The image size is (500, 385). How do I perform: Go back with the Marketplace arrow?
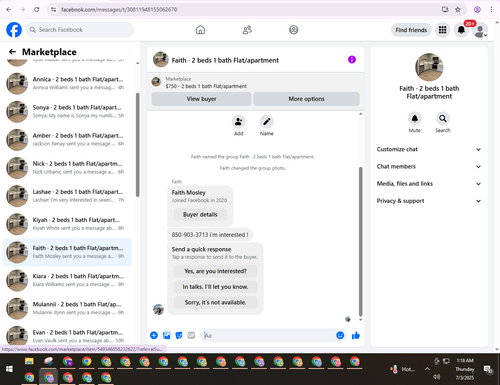tap(12, 52)
